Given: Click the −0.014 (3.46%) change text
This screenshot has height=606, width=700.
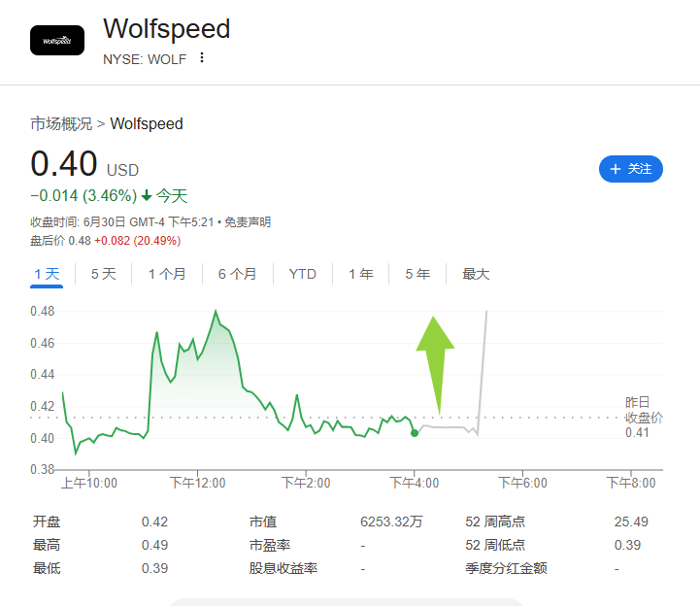Looking at the screenshot, I should (83, 195).
